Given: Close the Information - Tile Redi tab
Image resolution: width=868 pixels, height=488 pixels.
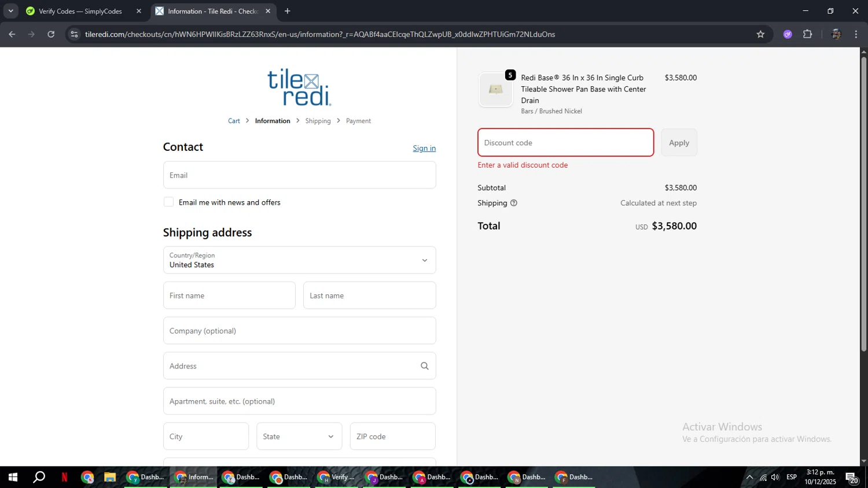Looking at the screenshot, I should [268, 11].
